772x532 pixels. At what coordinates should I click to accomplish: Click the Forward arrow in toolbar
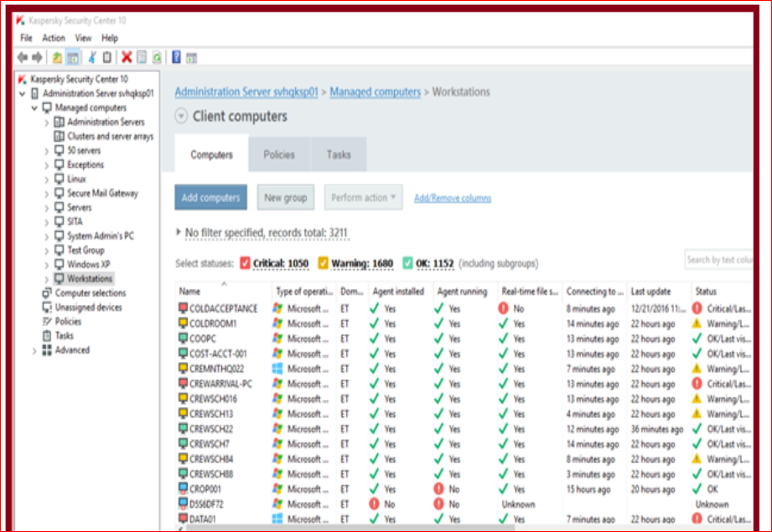point(37,58)
